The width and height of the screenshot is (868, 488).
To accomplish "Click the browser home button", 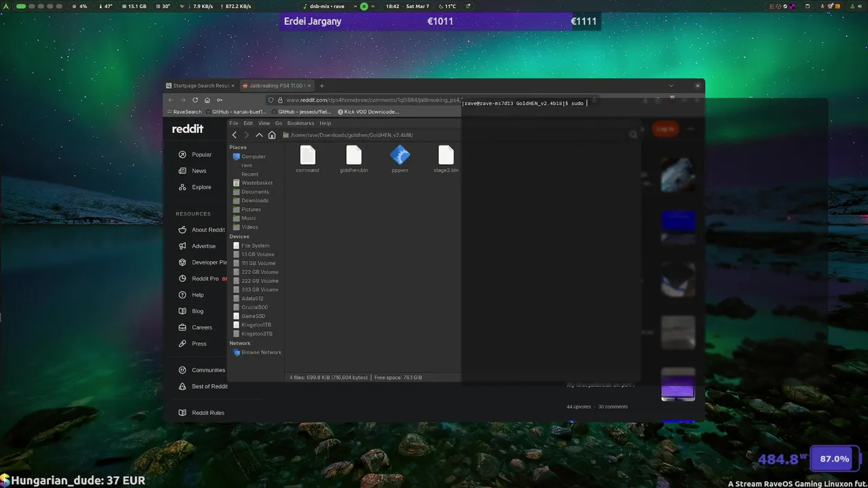I will [207, 100].
